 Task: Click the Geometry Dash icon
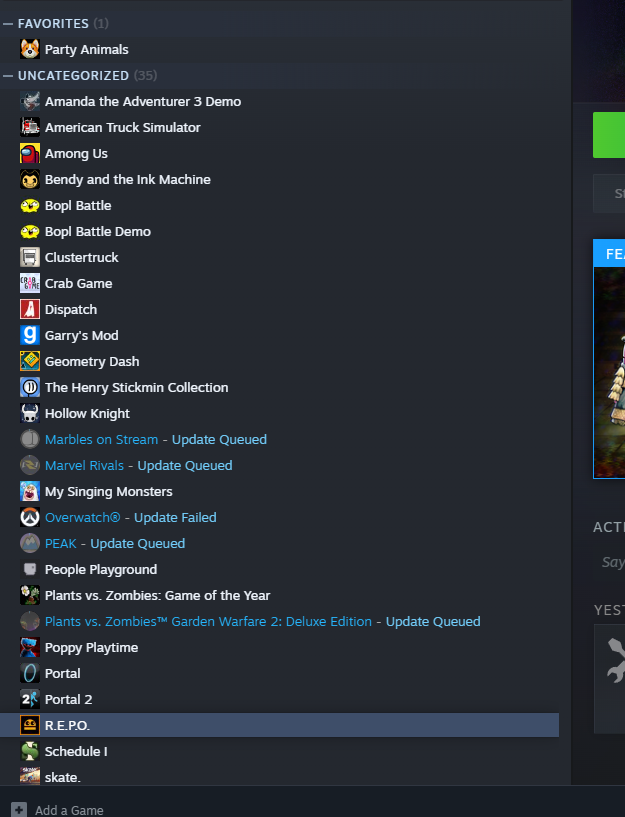pos(30,362)
